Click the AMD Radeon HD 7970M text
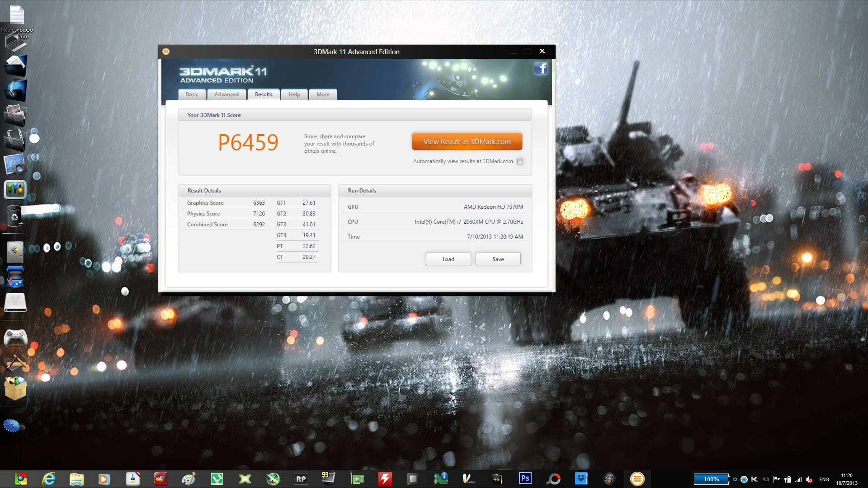Image resolution: width=868 pixels, height=488 pixels. coord(493,207)
